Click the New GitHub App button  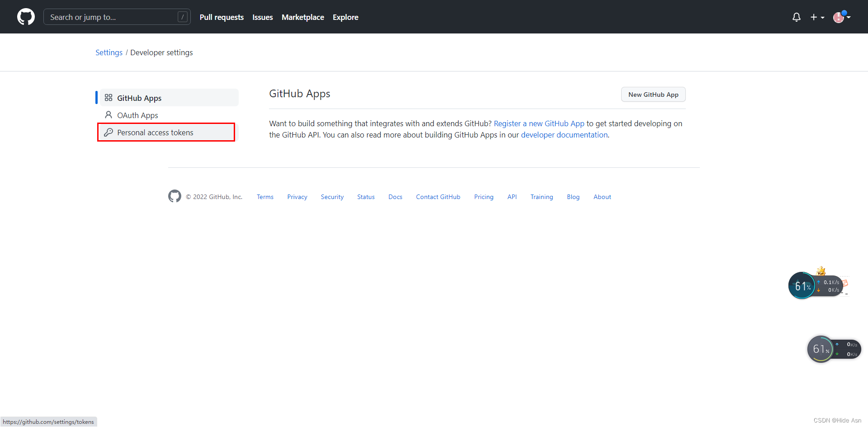pos(653,95)
